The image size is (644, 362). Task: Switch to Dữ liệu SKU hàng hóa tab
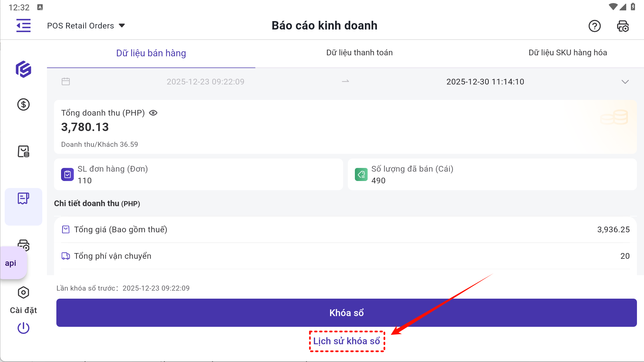(568, 53)
